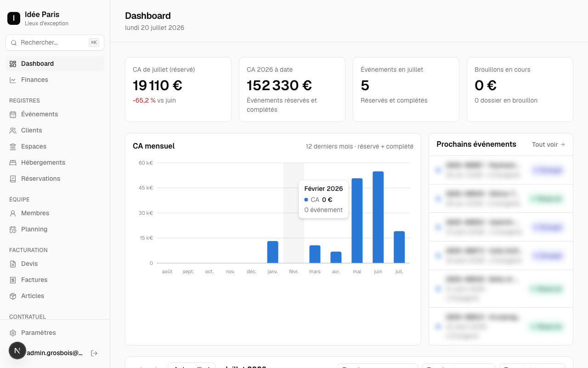
Task: Click the '-65,2 %' variation text
Action: pos(144,100)
